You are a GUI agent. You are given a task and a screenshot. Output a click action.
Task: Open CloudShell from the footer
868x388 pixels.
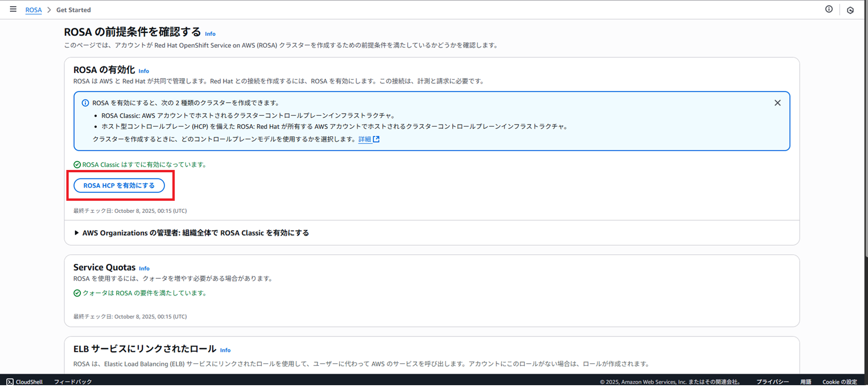click(x=25, y=381)
